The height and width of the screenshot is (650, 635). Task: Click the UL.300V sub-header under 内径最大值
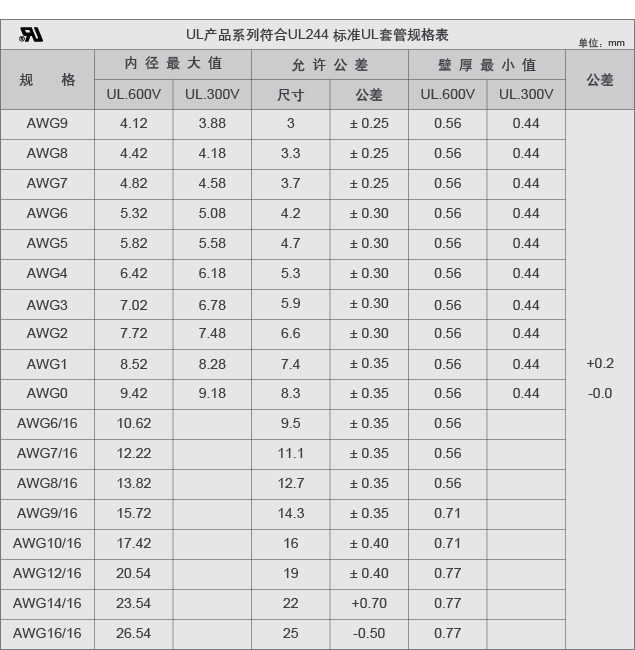(x=212, y=95)
